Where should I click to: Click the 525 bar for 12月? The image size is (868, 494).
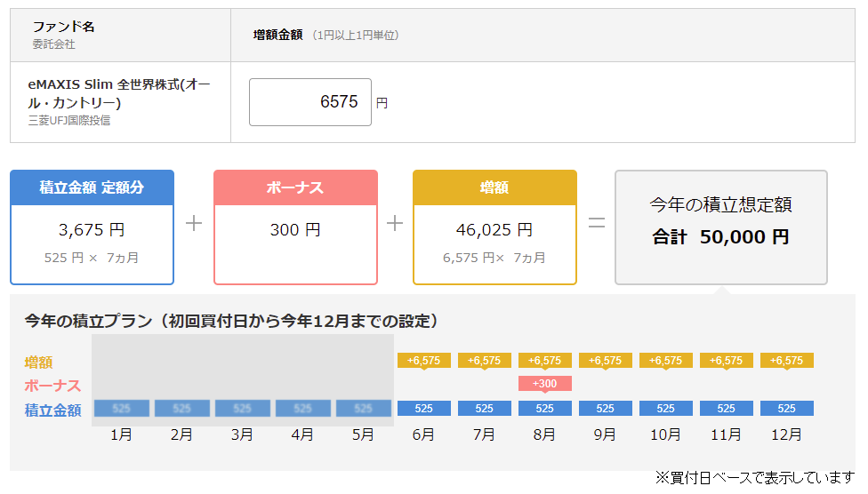pos(786,408)
